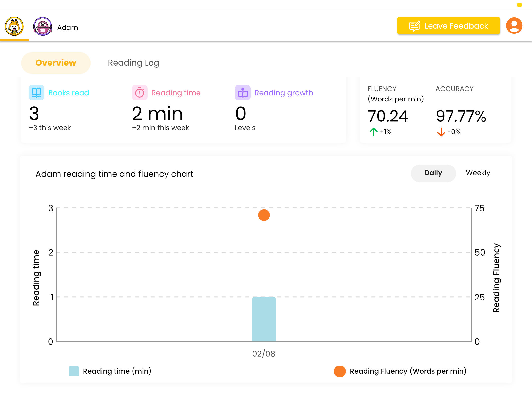Switch chart to Weekly view
The height and width of the screenshot is (399, 532).
pyautogui.click(x=478, y=173)
